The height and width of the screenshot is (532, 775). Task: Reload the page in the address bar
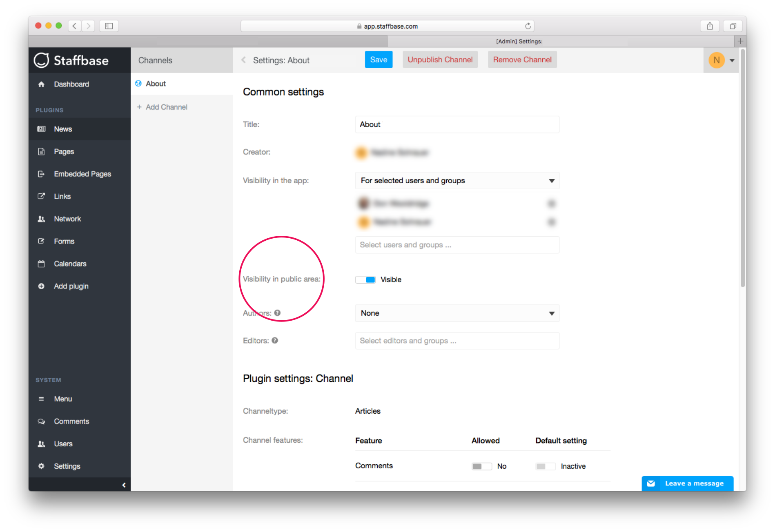point(528,26)
